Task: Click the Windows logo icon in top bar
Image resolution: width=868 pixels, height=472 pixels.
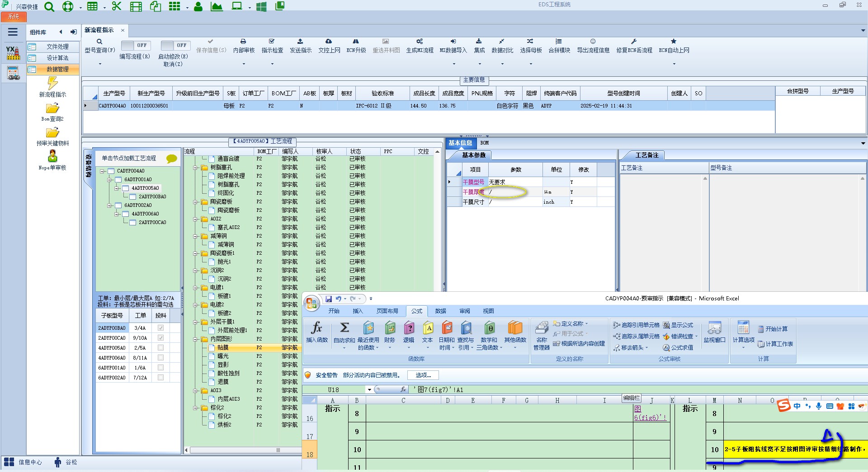Action: coord(261,6)
